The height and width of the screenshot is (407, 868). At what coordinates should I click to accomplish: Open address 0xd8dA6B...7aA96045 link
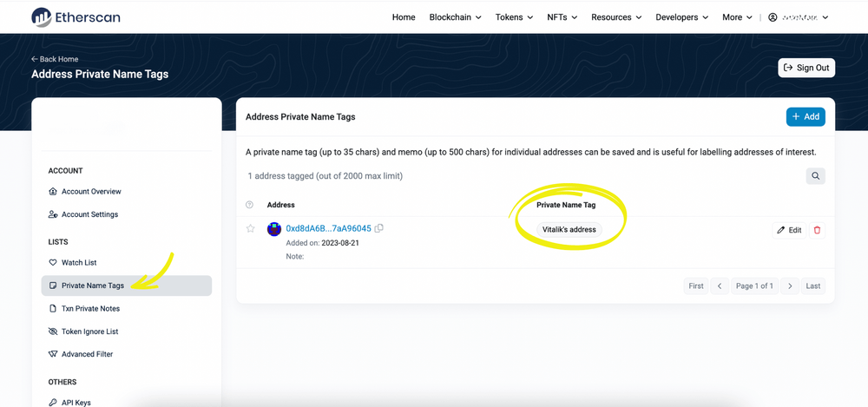(x=328, y=229)
